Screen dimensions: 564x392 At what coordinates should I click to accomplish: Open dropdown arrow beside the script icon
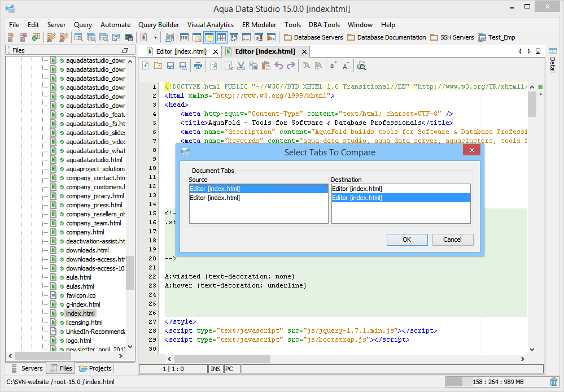coord(155,38)
